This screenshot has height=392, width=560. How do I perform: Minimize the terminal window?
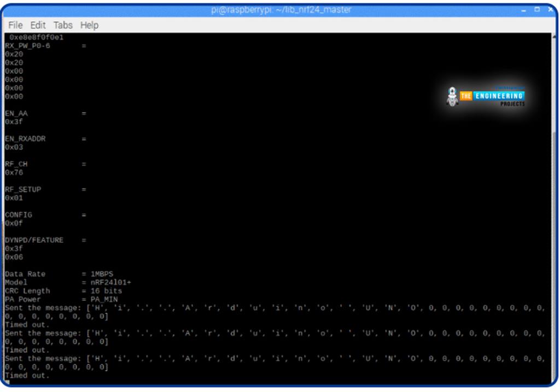click(x=523, y=10)
